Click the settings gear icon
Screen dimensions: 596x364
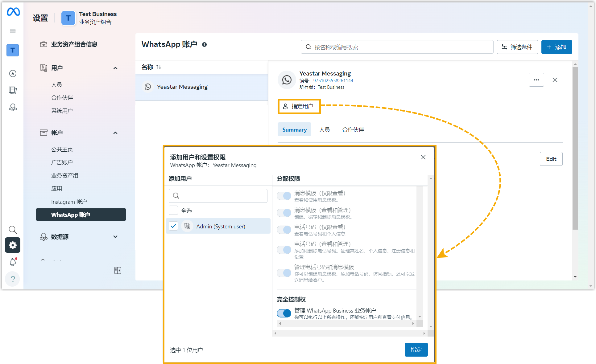(13, 245)
